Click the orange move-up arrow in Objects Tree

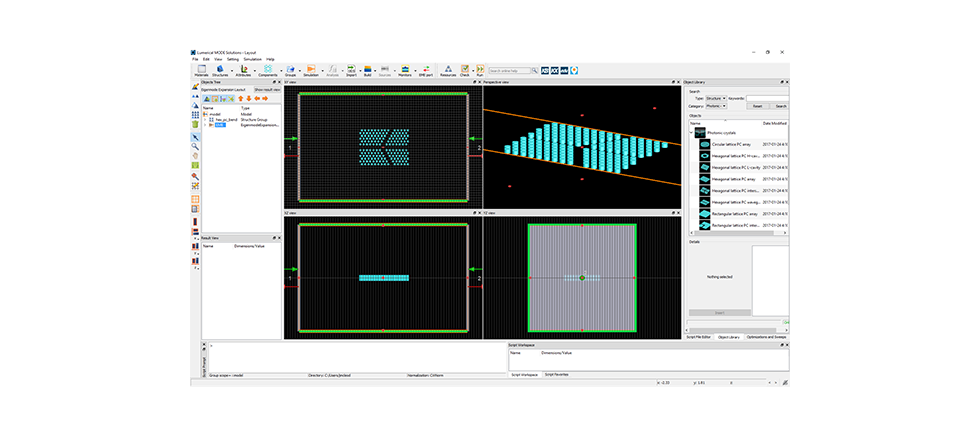pos(241,99)
